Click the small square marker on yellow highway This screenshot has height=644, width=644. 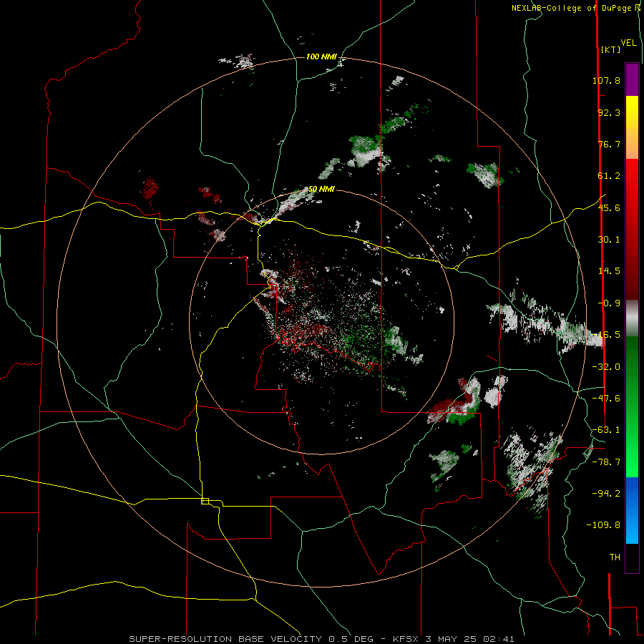click(205, 501)
